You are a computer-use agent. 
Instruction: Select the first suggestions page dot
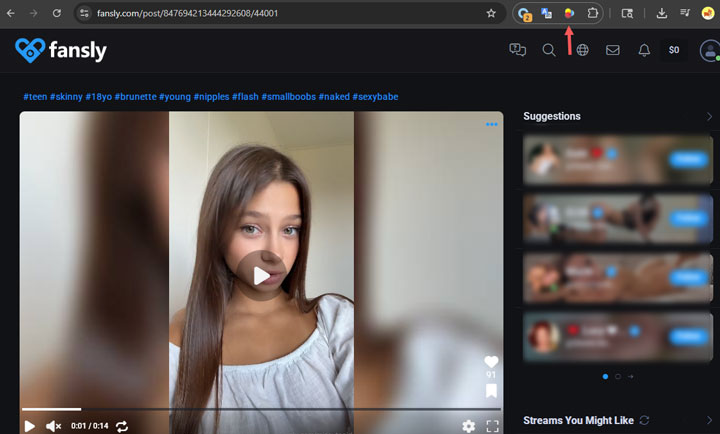[x=605, y=377]
